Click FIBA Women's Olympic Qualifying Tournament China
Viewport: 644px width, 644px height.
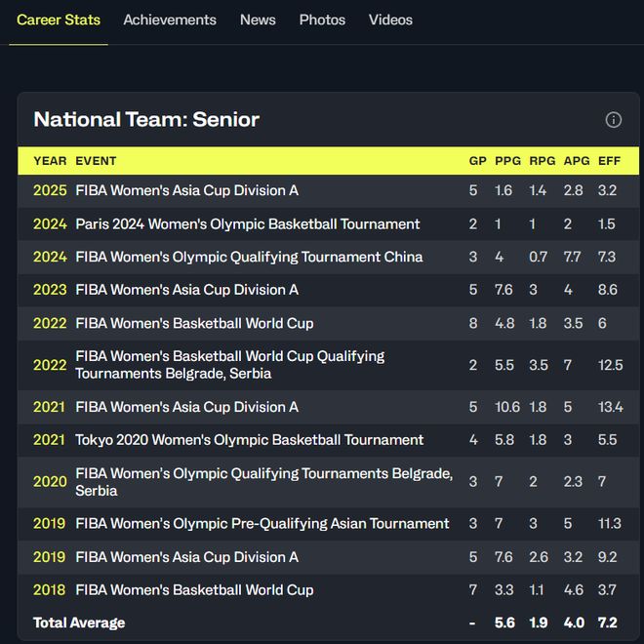point(249,257)
